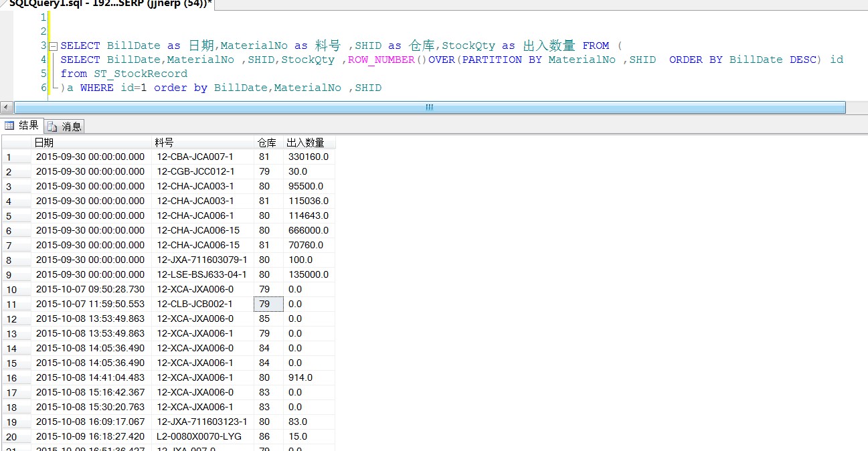Viewport: 868px width, 451px height.
Task: Click the horizontal scrollbar thumb in editor
Action: (x=430, y=107)
